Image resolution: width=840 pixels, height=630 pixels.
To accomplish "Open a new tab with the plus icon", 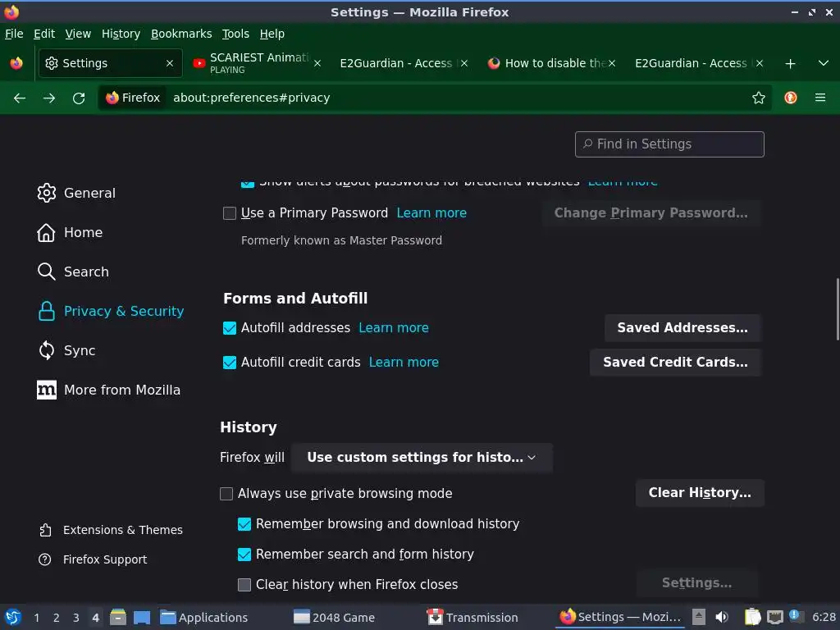I will pos(790,64).
